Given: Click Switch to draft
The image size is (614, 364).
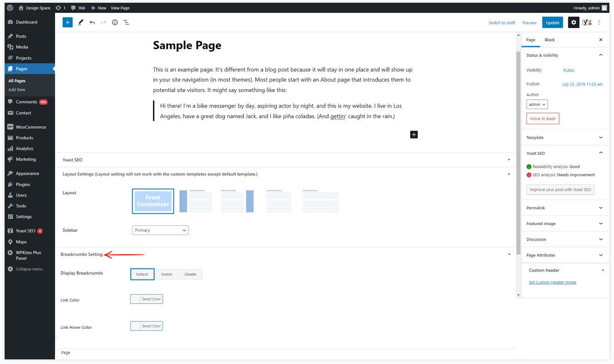Looking at the screenshot, I should tap(502, 23).
